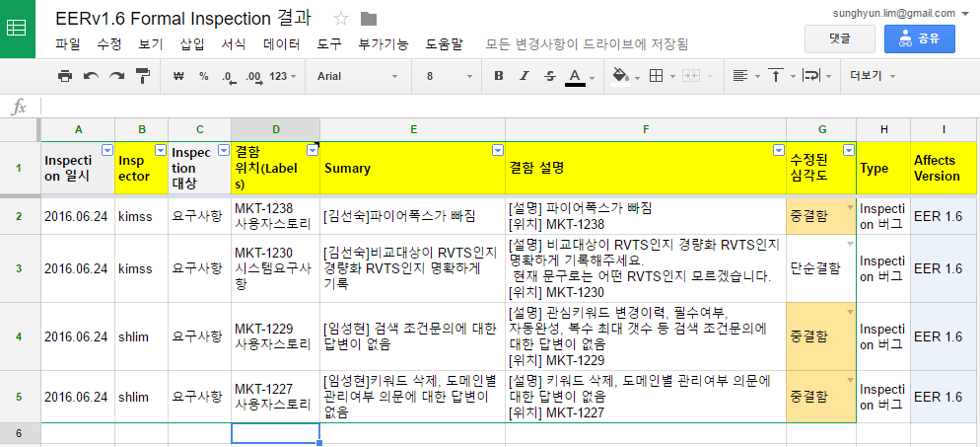Open filter dropdown for Inspector column
Image resolution: width=980 pixels, height=447 pixels.
(161, 149)
